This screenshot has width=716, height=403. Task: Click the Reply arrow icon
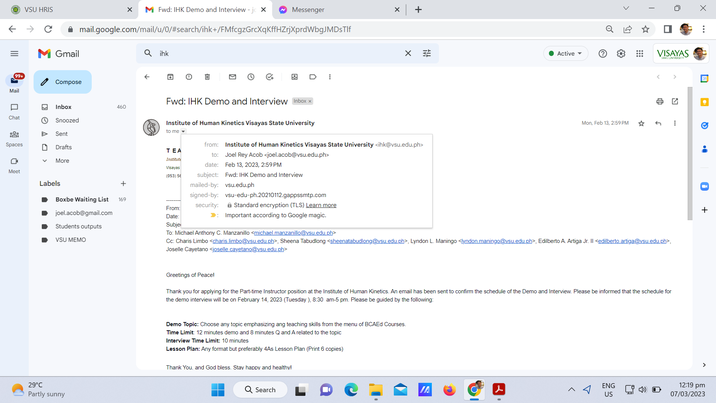coord(658,123)
